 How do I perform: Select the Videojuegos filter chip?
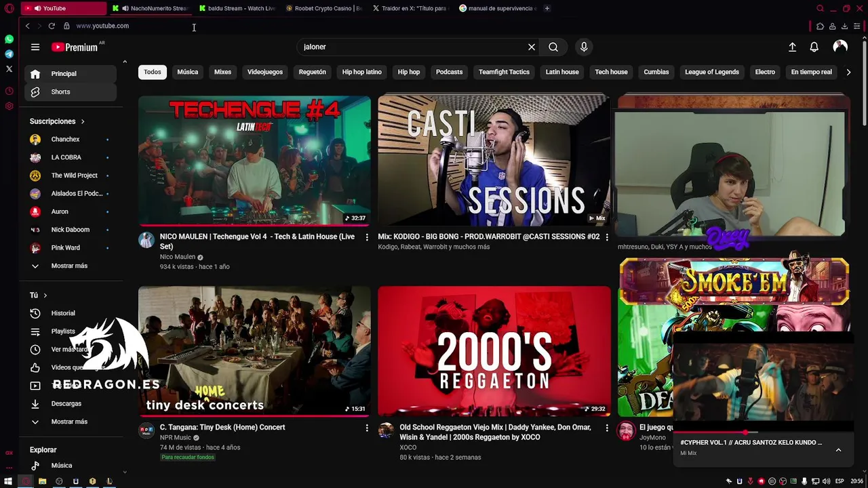(x=265, y=72)
